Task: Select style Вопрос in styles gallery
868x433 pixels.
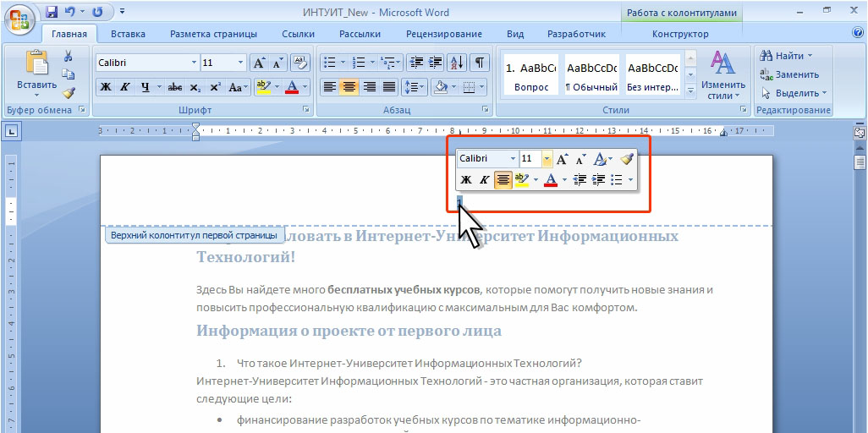Action: pos(530,74)
